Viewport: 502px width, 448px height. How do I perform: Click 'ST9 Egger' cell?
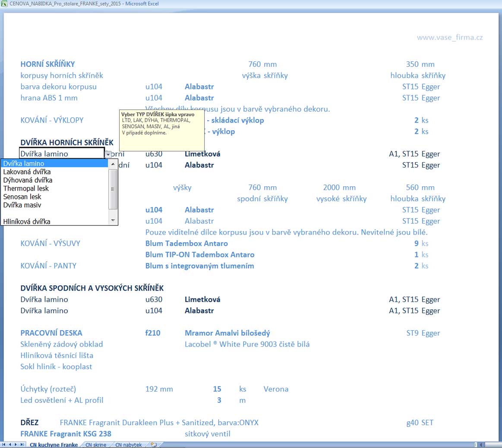pyautogui.click(x=423, y=333)
